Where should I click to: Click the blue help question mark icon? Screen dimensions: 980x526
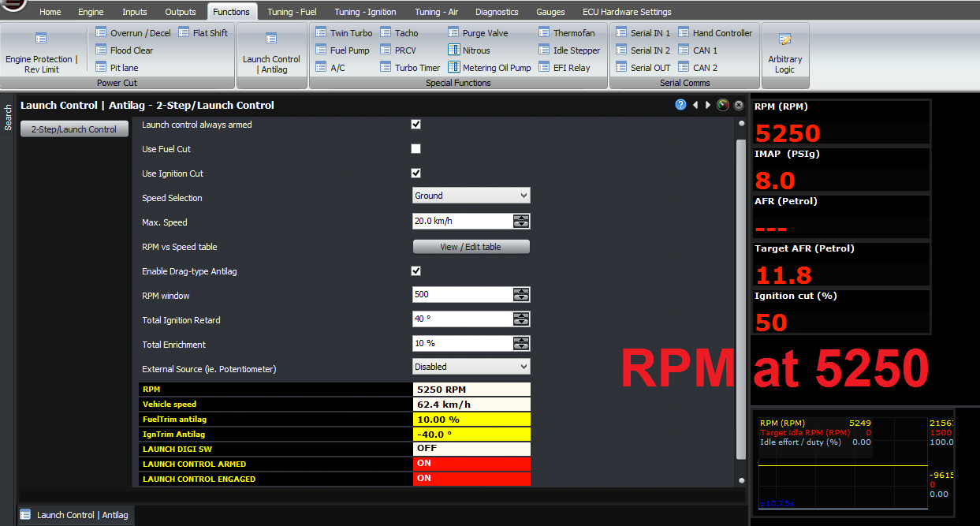tap(681, 105)
